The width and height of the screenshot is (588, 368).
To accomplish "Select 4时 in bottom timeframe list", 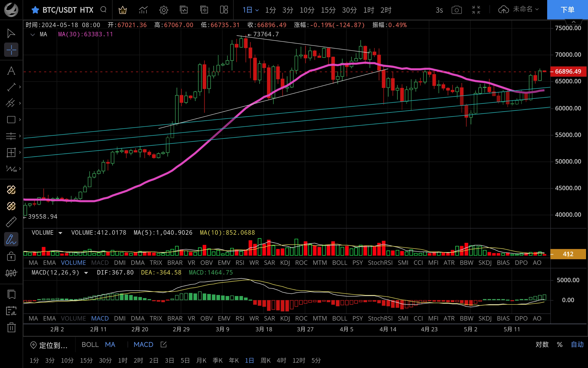I will 282,360.
